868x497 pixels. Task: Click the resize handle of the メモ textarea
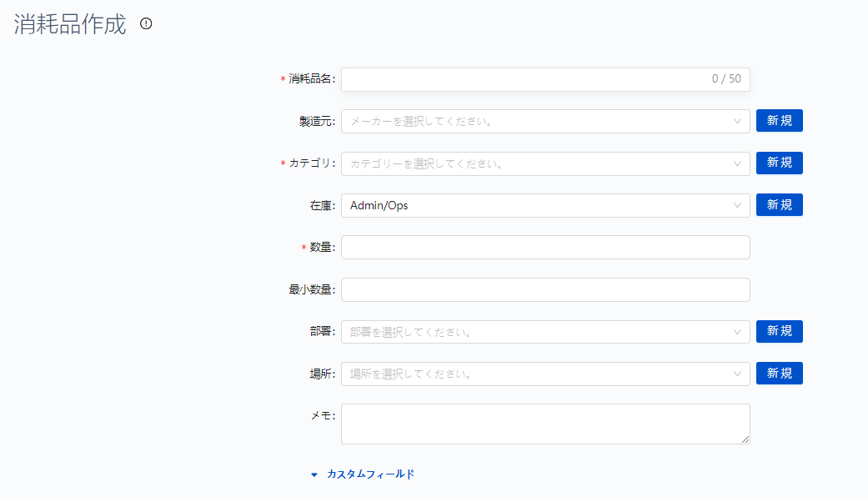(745, 439)
